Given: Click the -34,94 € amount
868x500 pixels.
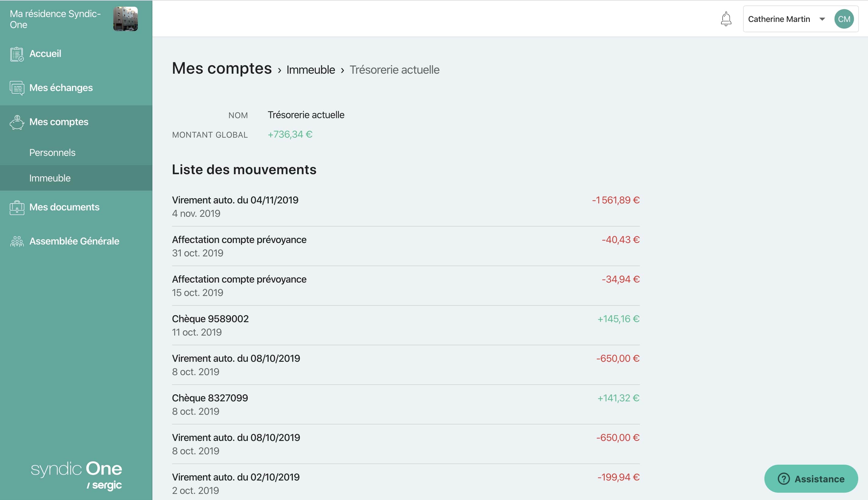Looking at the screenshot, I should tap(620, 279).
